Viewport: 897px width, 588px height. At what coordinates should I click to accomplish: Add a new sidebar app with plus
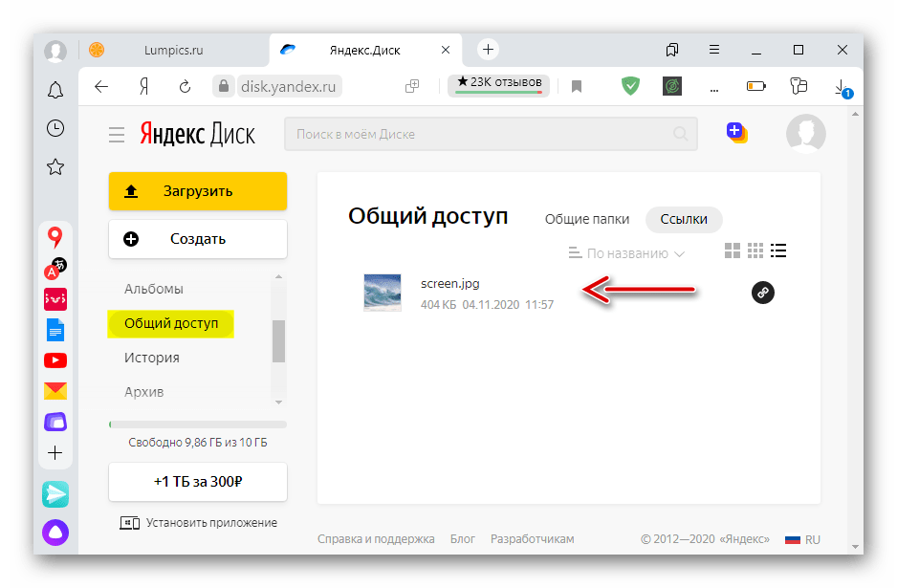(x=55, y=453)
